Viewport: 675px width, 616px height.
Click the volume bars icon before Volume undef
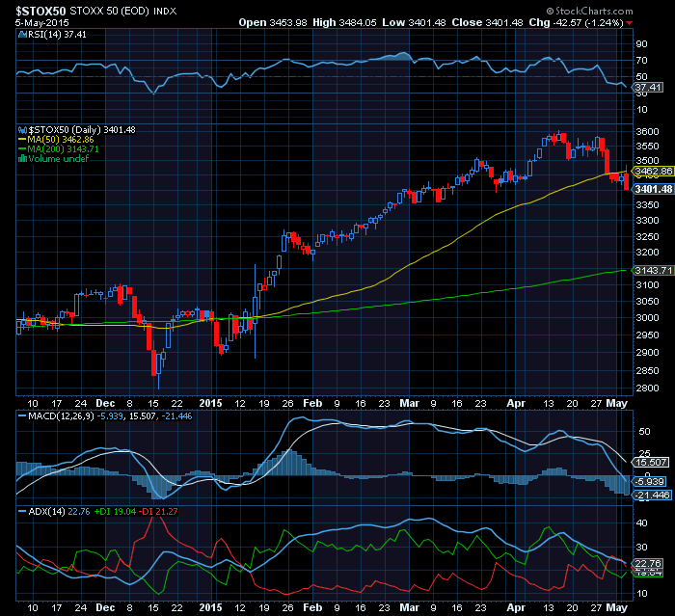22,159
